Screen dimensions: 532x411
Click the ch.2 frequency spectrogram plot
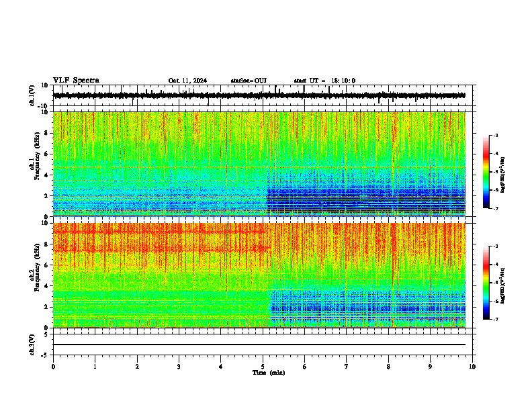(x=259, y=275)
